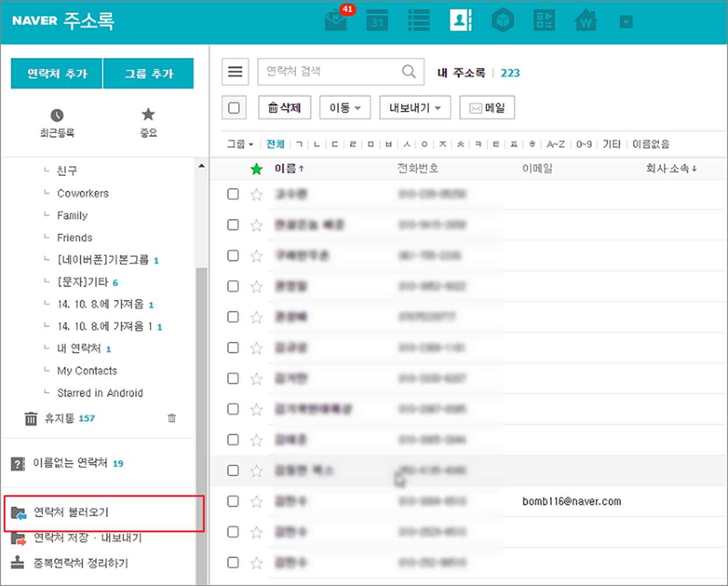728x586 pixels.
Task: Click 연락처 불러오기 import link
Action: (71, 513)
